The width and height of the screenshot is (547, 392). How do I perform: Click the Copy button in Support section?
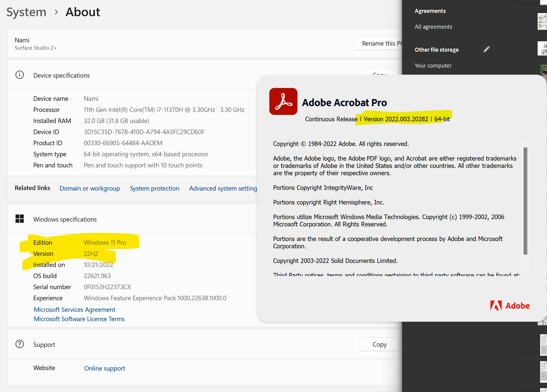379,344
